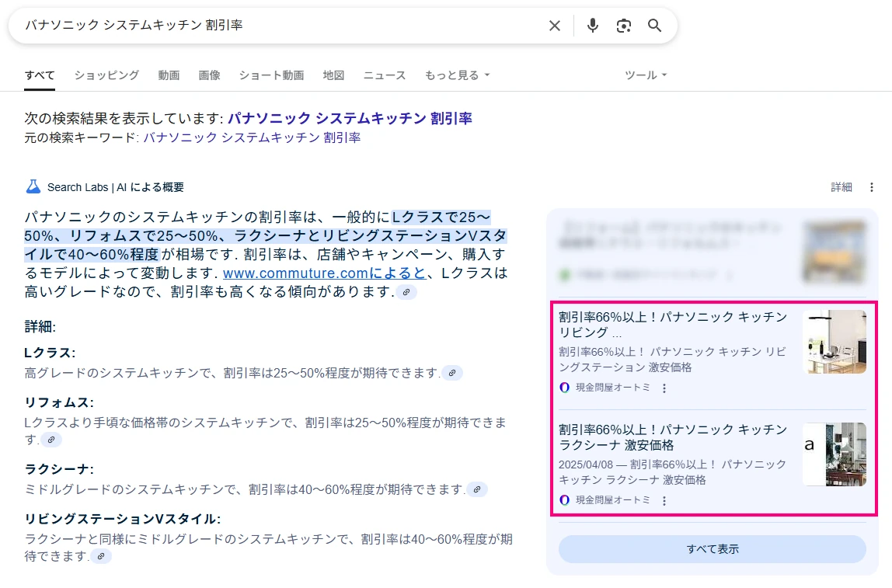892x588 pixels.
Task: Click the Search Labs flask icon
Action: (x=33, y=186)
